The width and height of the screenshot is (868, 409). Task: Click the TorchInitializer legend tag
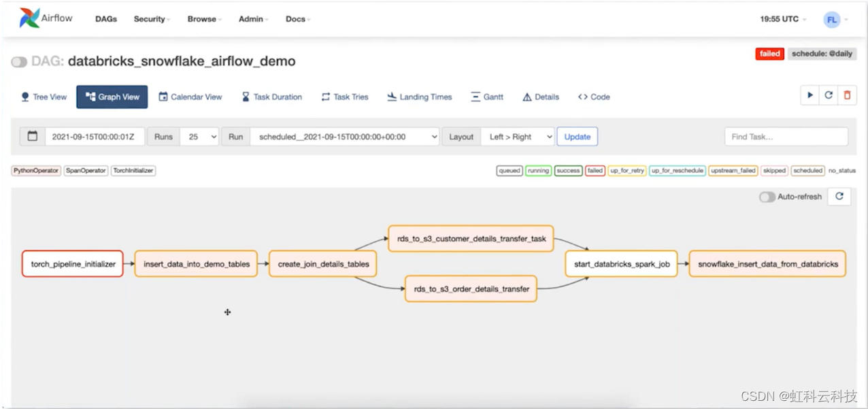[x=134, y=171]
